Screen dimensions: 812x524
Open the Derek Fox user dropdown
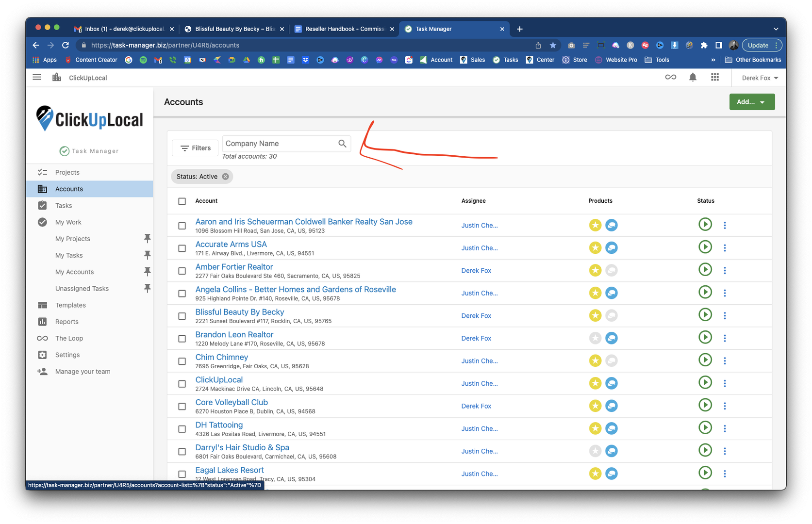(x=760, y=78)
